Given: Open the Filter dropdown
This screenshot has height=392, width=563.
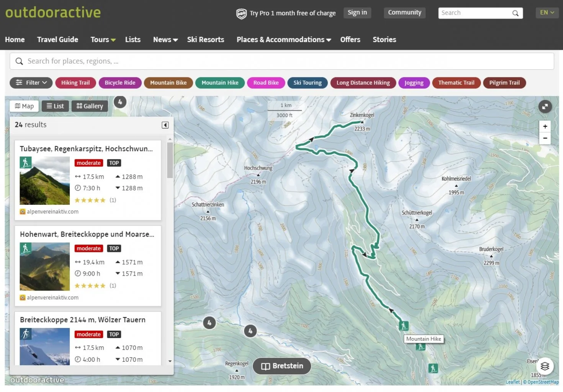Looking at the screenshot, I should [x=31, y=83].
